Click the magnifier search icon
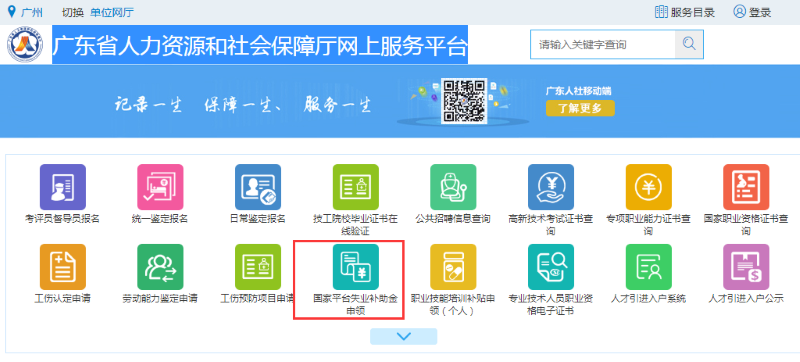This screenshot has width=800, height=362. (689, 44)
